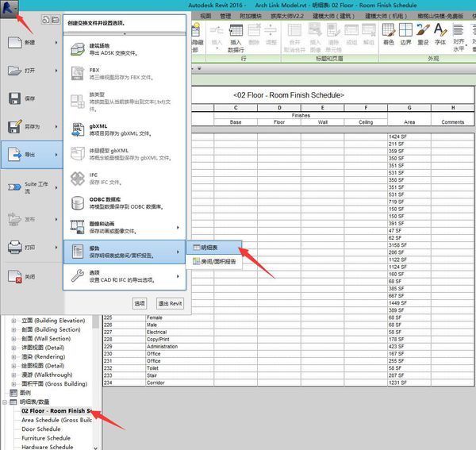Click the 字体 font icon in ribbon
The height and width of the screenshot is (450, 476).
pos(440,31)
